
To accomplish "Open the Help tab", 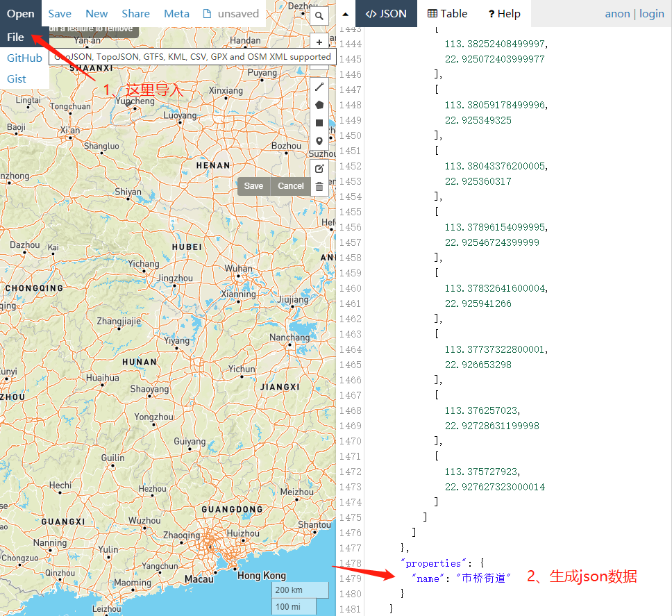I will (x=504, y=14).
